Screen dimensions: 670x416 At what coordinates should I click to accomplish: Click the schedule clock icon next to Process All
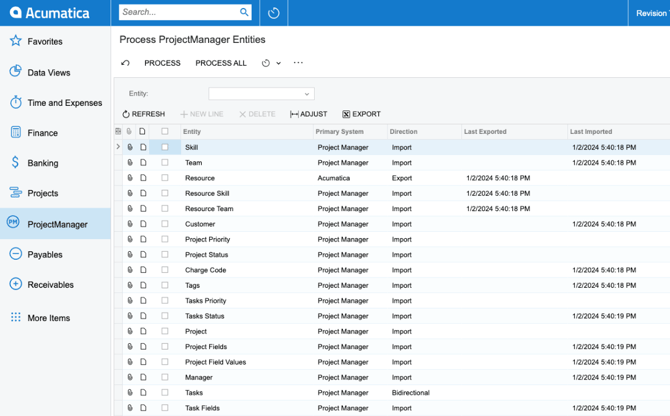pyautogui.click(x=266, y=63)
